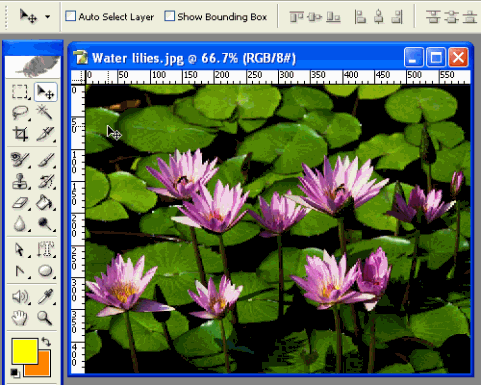Select the Lasso tool
481x385 pixels.
pyautogui.click(x=20, y=113)
